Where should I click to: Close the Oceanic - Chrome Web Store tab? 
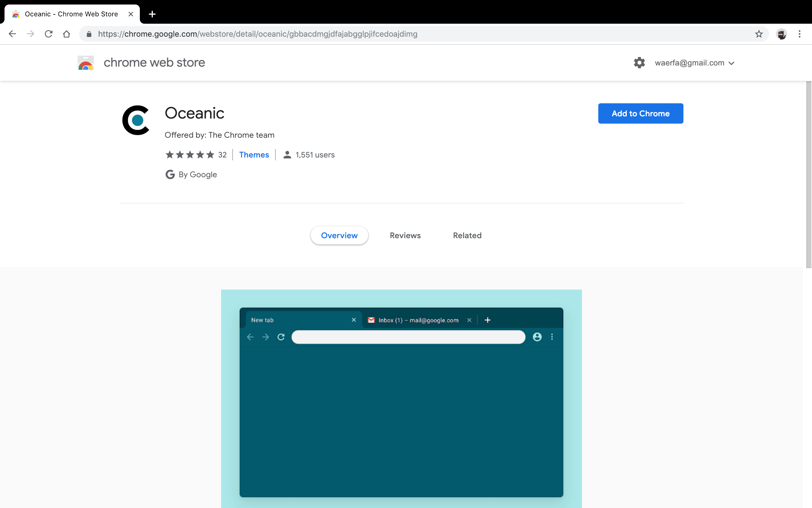(131, 14)
